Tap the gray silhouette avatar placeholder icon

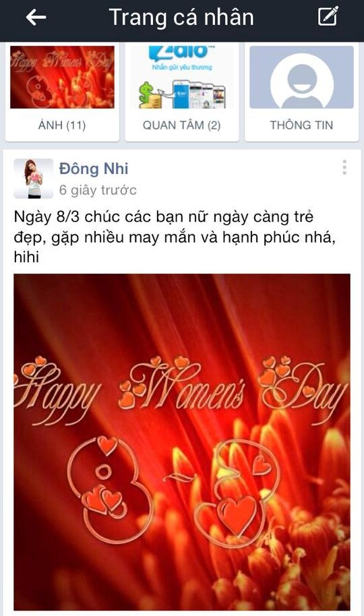coord(301,80)
